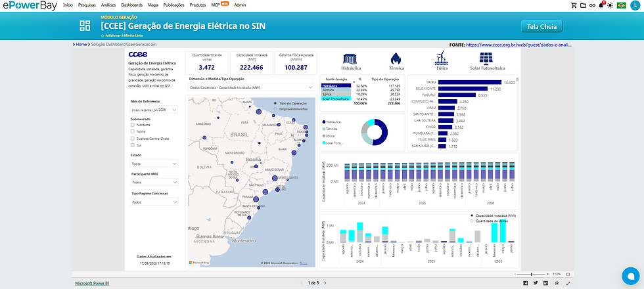Screen dimensions: 644x289
Task: Open the FONTE ccee.org.br link
Action: coord(518,45)
